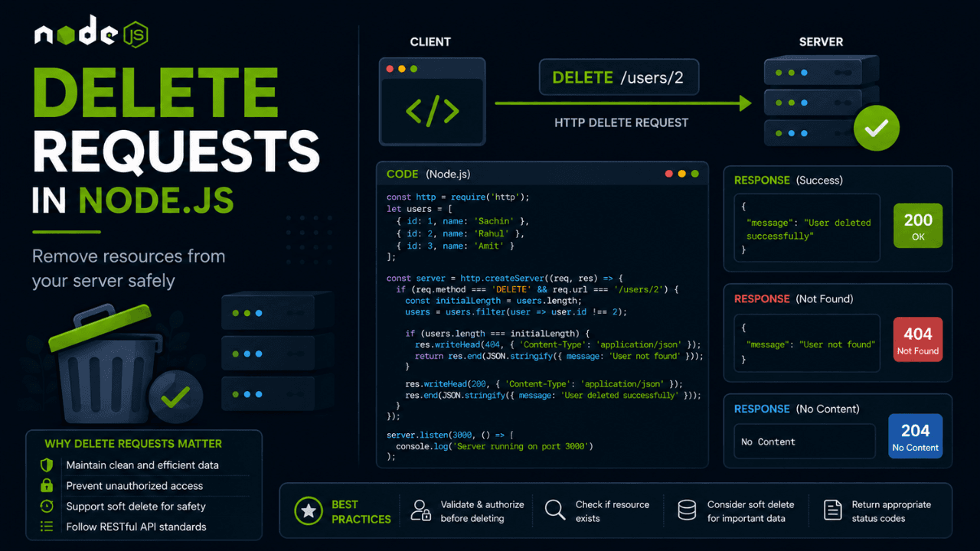
Task: Click the const initialLength code line
Action: tap(494, 301)
